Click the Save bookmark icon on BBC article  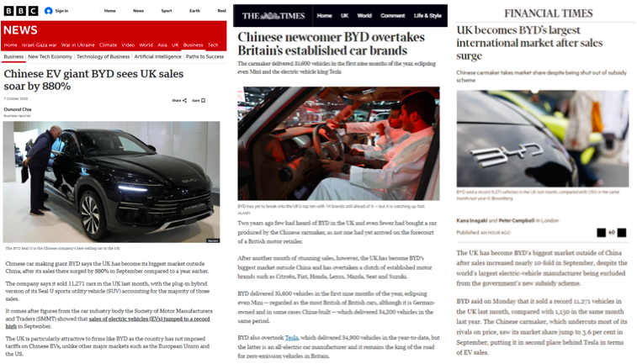pyautogui.click(x=203, y=101)
